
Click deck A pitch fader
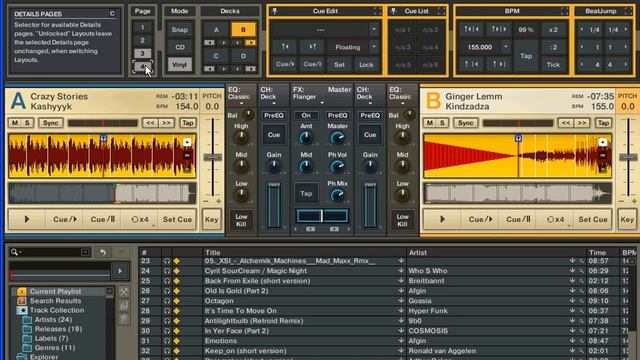point(212,157)
